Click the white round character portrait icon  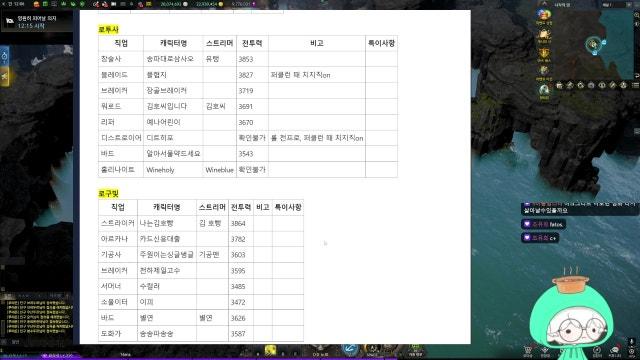tap(544, 90)
